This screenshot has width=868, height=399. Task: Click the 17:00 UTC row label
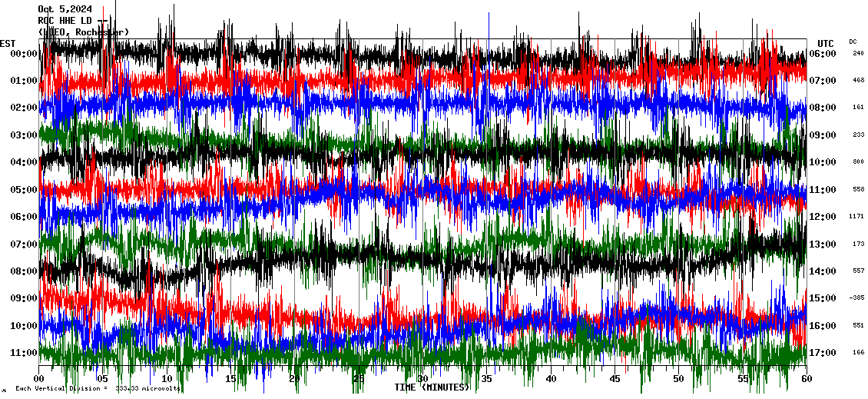(823, 353)
